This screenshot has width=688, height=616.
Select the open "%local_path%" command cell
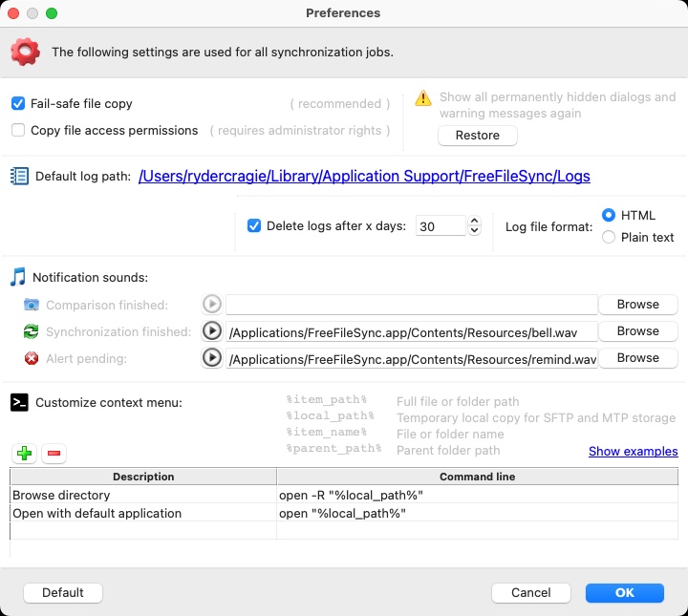(478, 513)
